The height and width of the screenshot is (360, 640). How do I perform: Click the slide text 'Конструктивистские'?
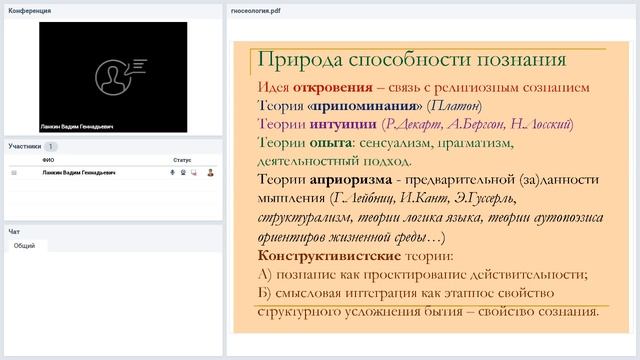tap(329, 256)
